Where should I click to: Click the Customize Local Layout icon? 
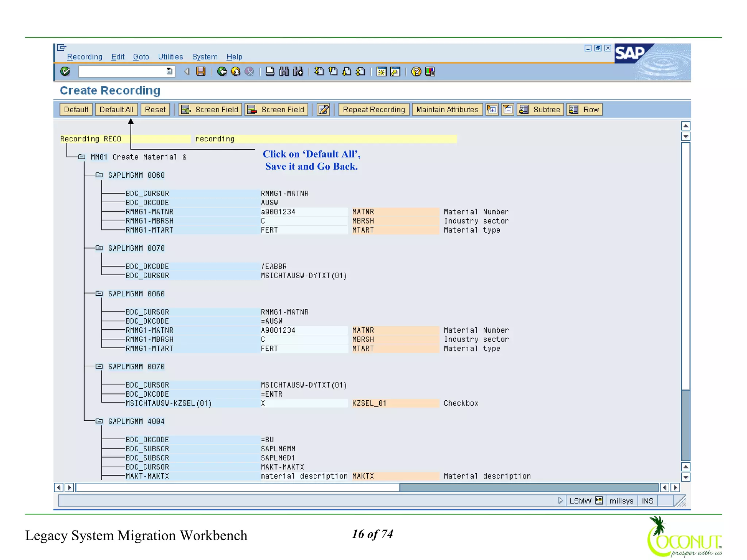tap(430, 71)
